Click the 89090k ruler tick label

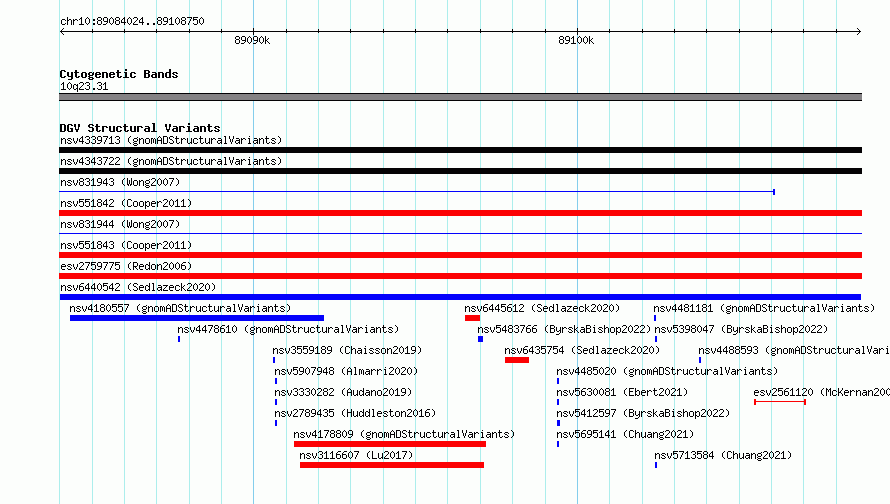click(252, 40)
